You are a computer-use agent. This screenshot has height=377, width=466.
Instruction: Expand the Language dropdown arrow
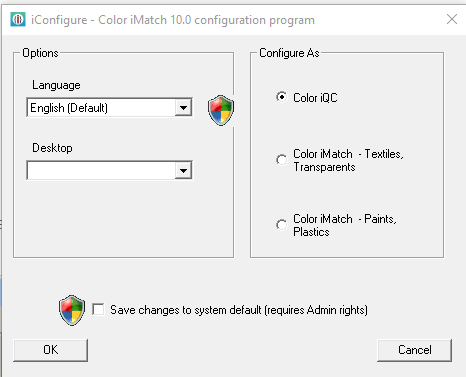click(x=183, y=108)
